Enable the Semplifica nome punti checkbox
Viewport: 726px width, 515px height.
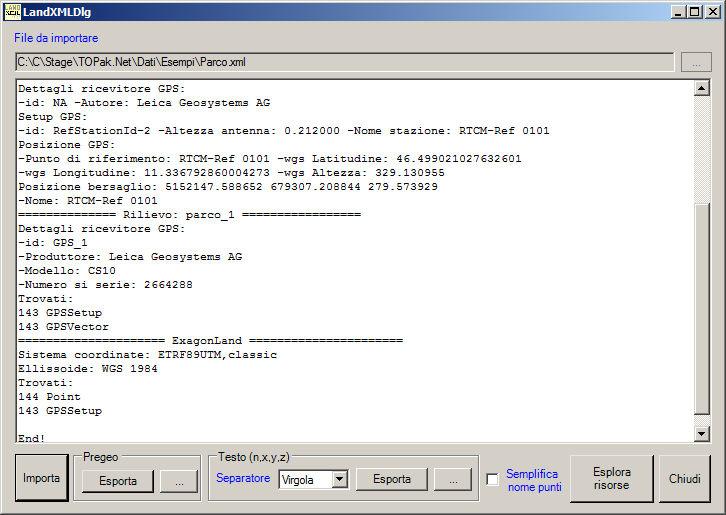(492, 480)
